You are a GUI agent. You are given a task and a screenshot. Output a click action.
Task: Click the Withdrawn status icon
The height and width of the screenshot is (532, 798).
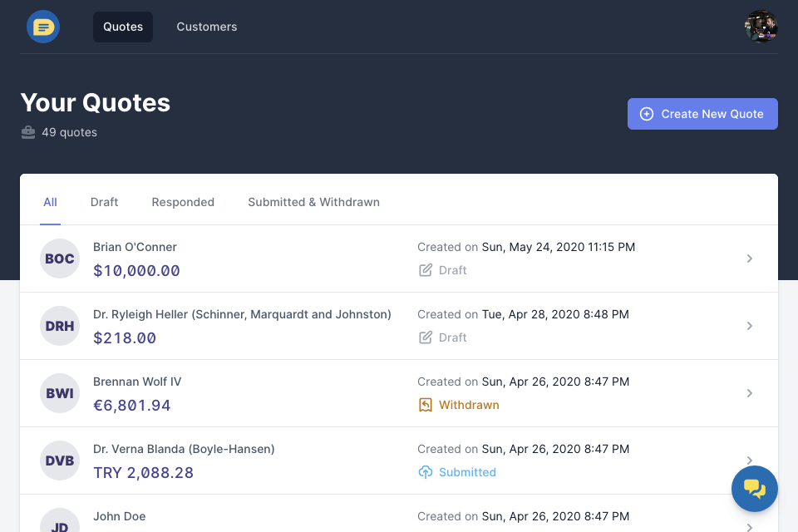coord(426,405)
